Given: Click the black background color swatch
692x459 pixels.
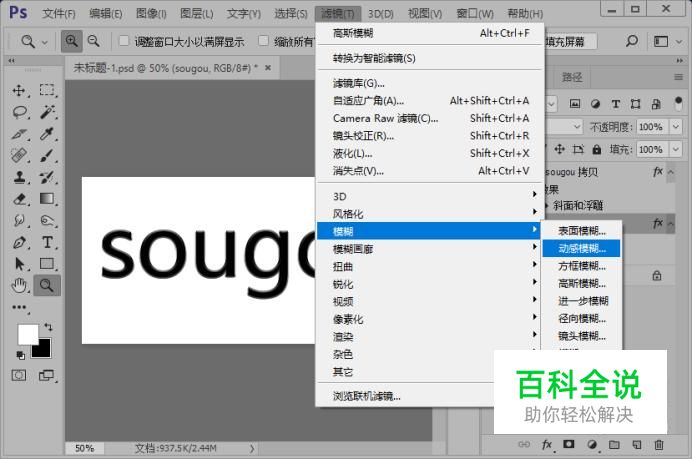Looking at the screenshot, I should (44, 350).
